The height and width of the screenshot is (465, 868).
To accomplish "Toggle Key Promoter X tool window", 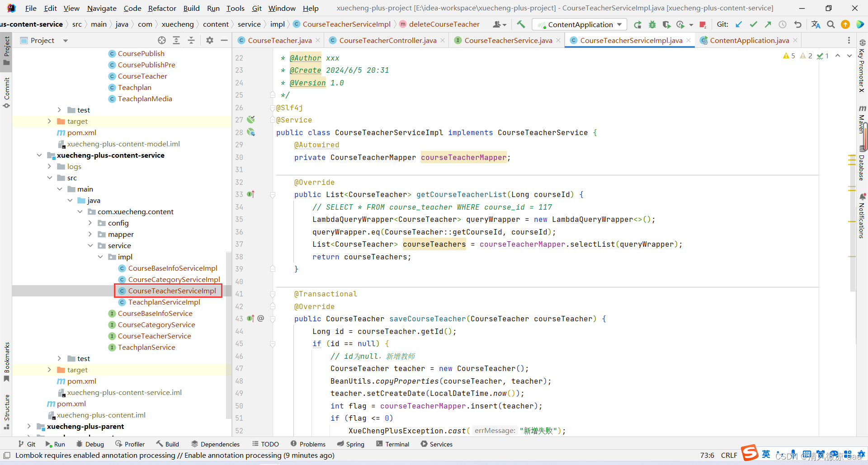I will point(862,66).
